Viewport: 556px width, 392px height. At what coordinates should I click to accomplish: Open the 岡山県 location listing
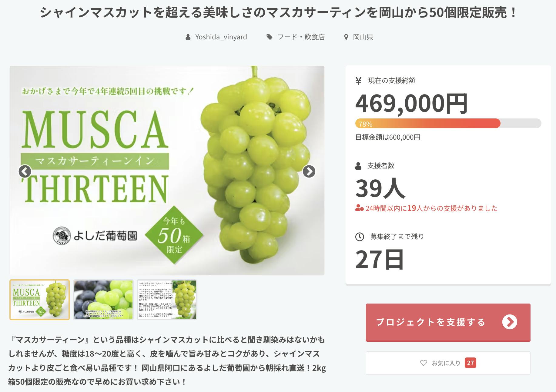pyautogui.click(x=363, y=37)
